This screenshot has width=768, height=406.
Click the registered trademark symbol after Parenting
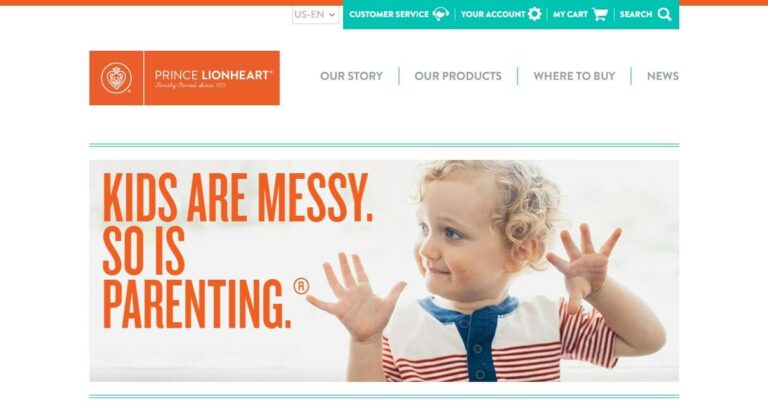click(301, 286)
